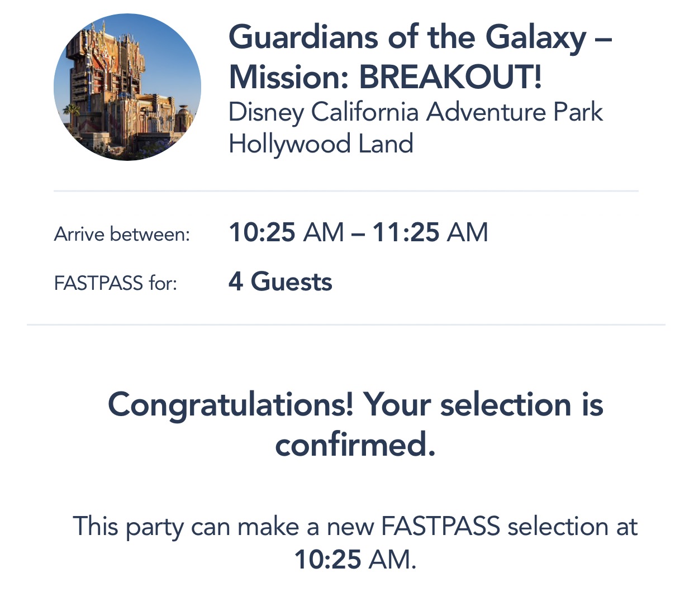The width and height of the screenshot is (694, 616).
Task: Select the "Mission: BREAKOUT!" title line
Action: point(386,77)
